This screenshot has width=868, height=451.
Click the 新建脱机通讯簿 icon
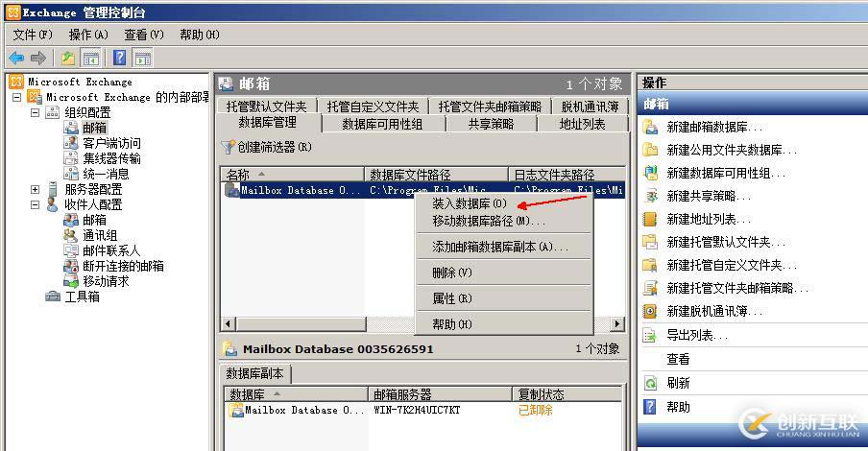tap(650, 311)
